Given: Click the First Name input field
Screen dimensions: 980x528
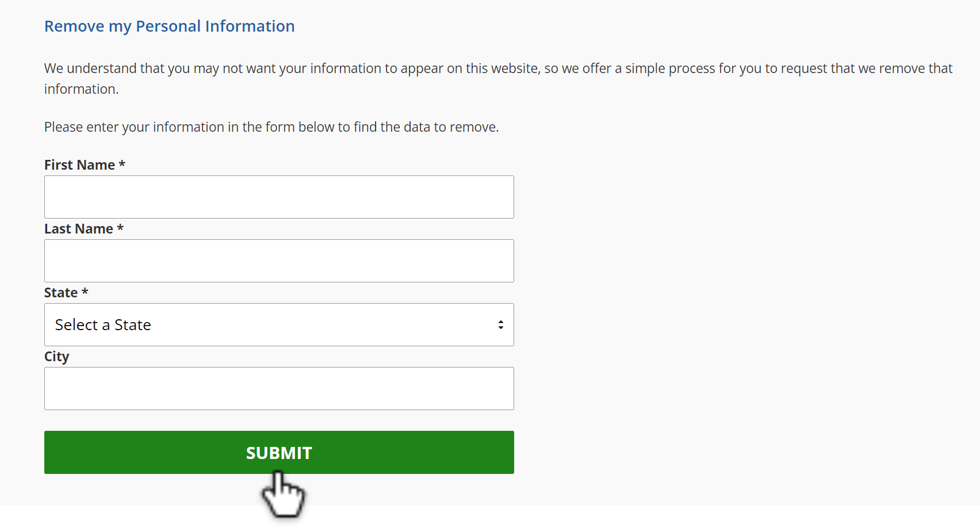Looking at the screenshot, I should (279, 197).
